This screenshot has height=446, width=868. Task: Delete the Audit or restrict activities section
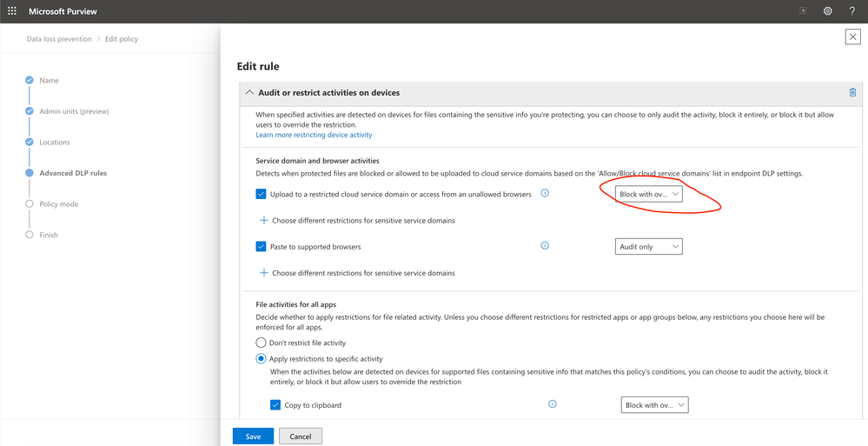click(852, 92)
